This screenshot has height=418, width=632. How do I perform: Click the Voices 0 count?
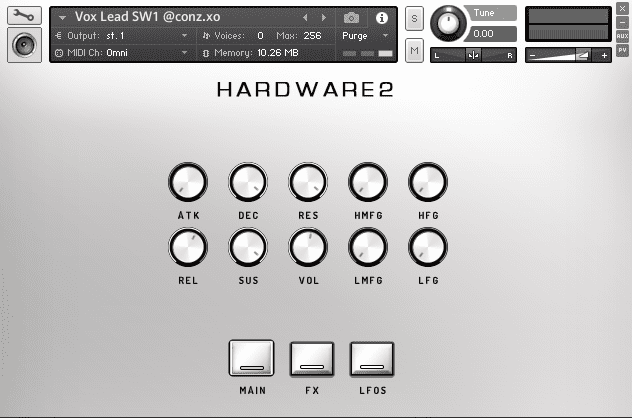coord(260,35)
